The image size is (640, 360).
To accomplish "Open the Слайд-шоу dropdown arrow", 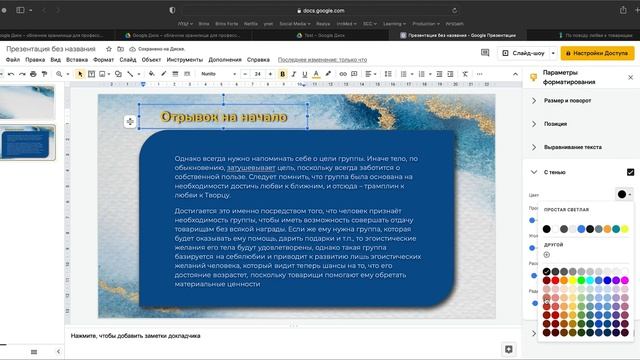I will tap(553, 53).
